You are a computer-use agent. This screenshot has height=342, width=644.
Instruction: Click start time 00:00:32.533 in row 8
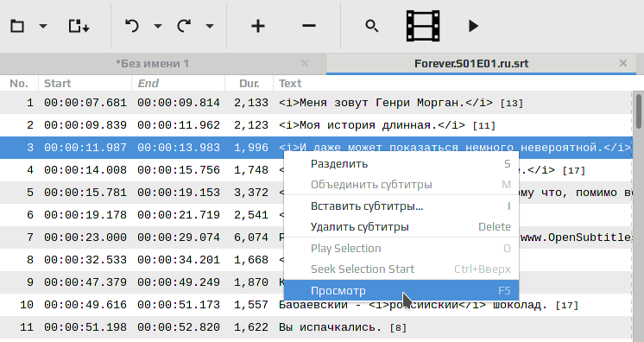pyautogui.click(x=85, y=260)
